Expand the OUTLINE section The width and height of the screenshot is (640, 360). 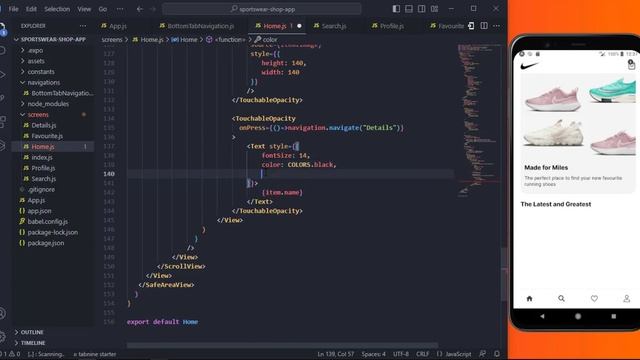(53, 332)
